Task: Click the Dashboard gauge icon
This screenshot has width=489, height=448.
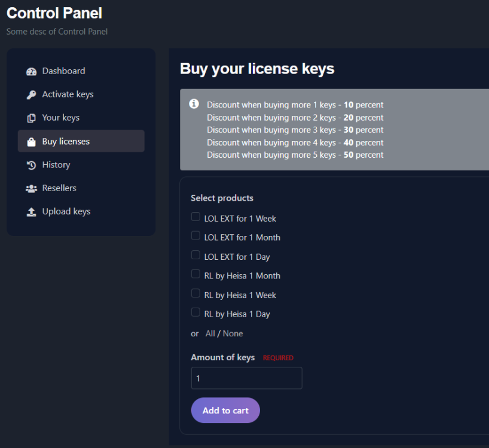Action: point(32,71)
